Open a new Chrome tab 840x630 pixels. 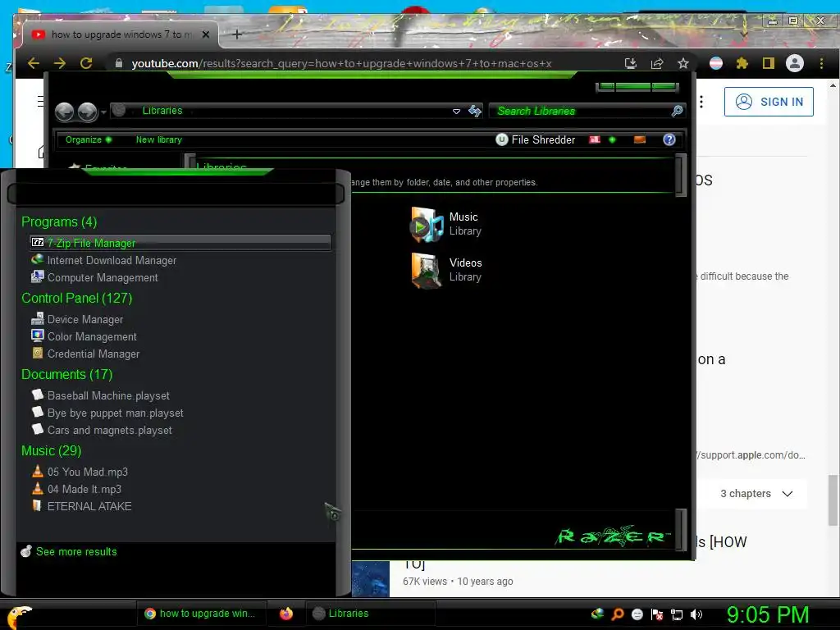tap(237, 34)
